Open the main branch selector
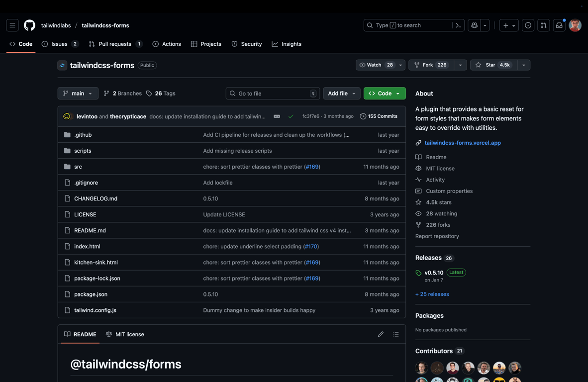Viewport: 588px width, 382px height. point(78,94)
